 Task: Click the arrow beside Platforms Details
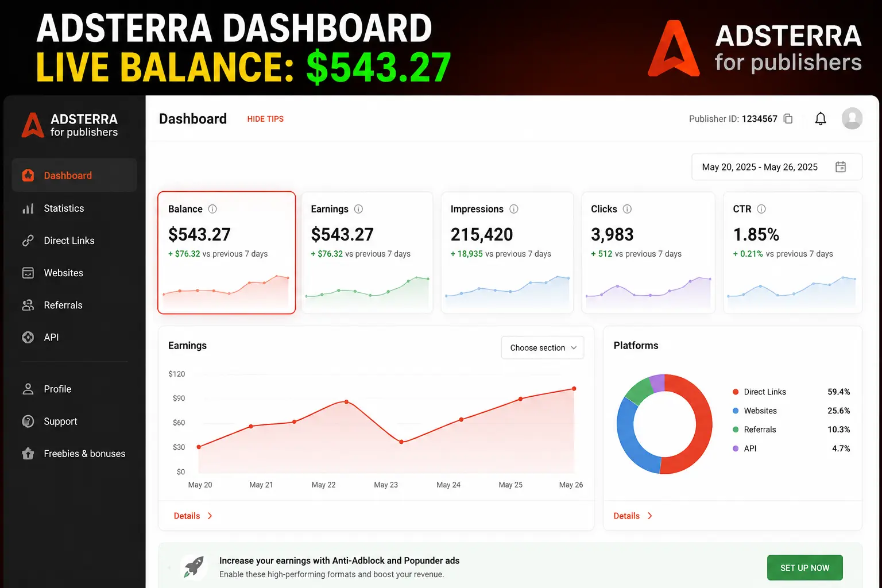(649, 516)
